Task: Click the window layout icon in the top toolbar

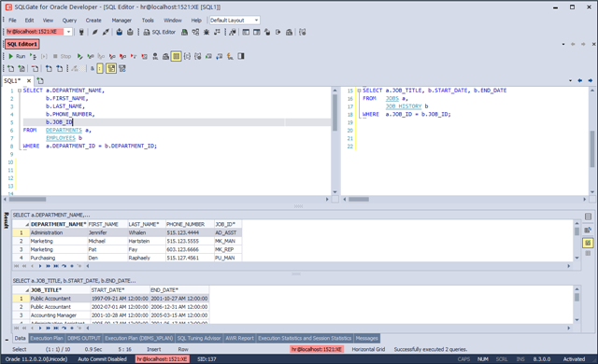Action: [x=246, y=32]
